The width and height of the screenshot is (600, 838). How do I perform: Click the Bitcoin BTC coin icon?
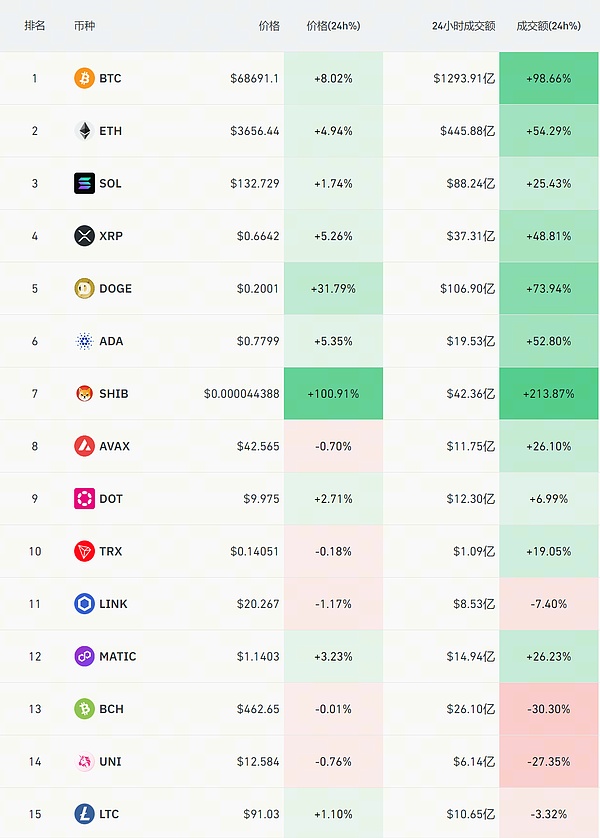(x=85, y=78)
